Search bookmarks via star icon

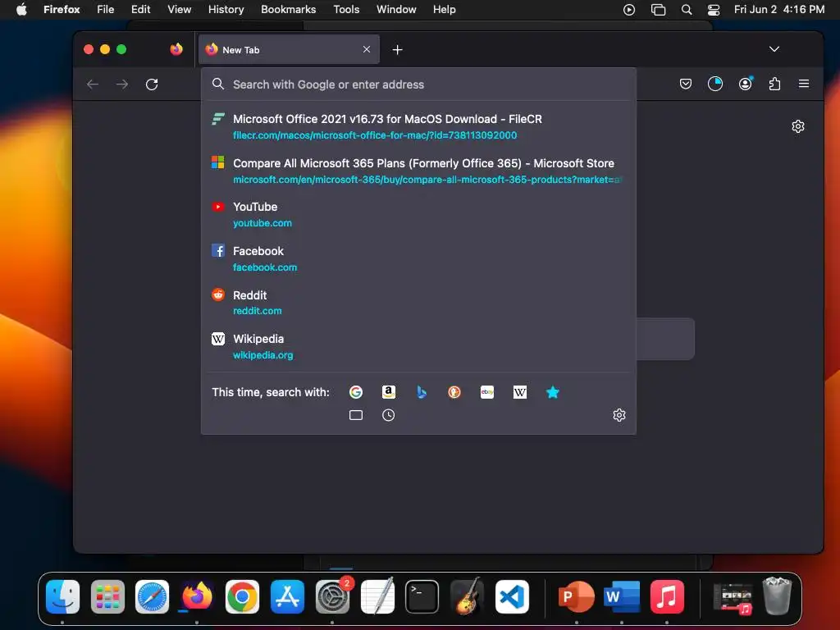(x=552, y=392)
